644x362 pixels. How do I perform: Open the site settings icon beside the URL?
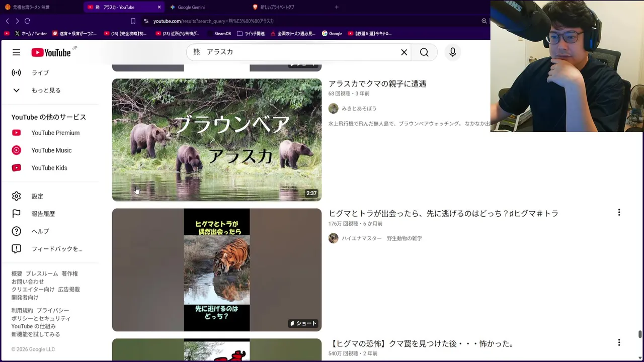(x=146, y=21)
